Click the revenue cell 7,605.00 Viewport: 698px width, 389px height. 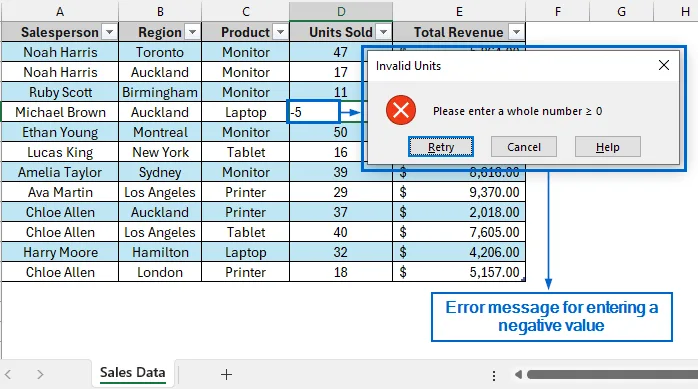[x=459, y=232]
